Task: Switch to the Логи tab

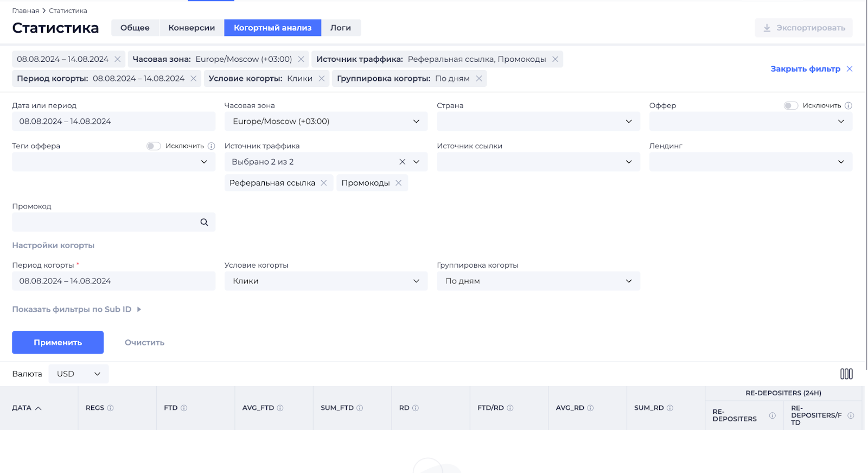Action: pos(341,28)
